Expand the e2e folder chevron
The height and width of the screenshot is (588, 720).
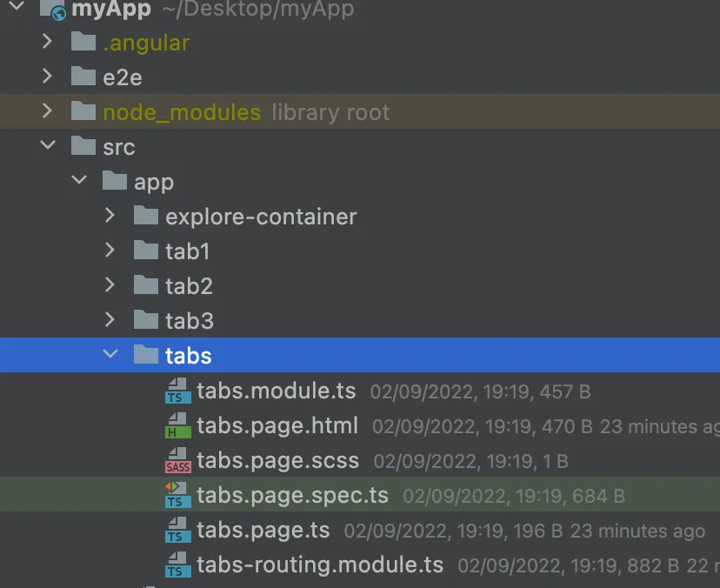click(x=47, y=76)
